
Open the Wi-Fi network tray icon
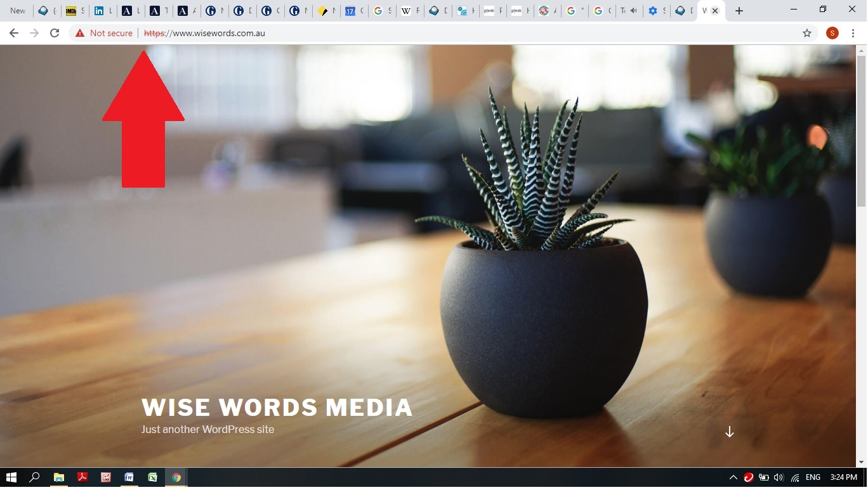pos(795,477)
